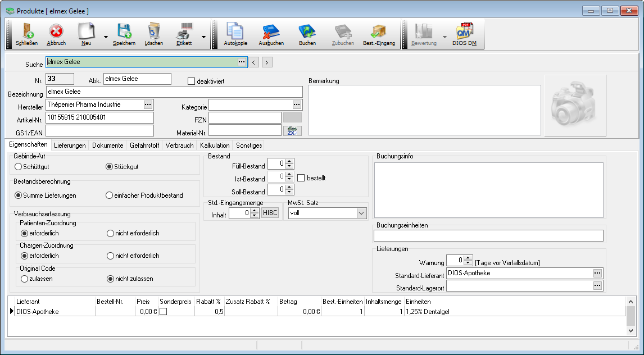Select Schüttgut radio button
Viewport: 644px width, 355px height.
pyautogui.click(x=18, y=167)
